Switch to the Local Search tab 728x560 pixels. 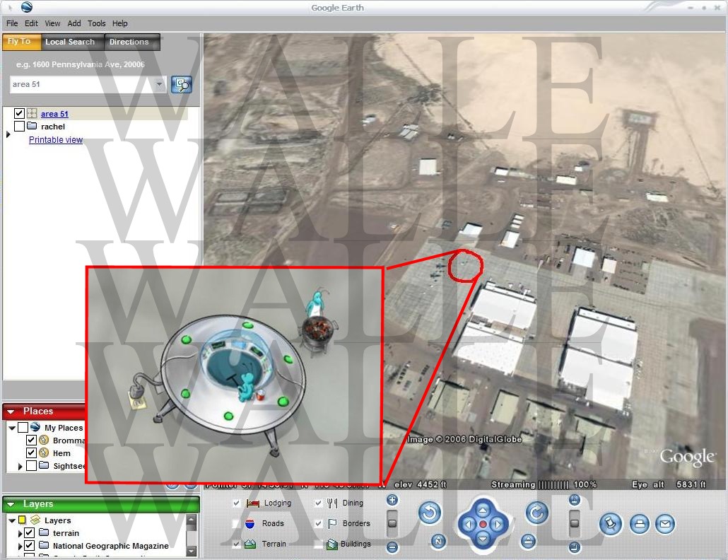(x=72, y=42)
